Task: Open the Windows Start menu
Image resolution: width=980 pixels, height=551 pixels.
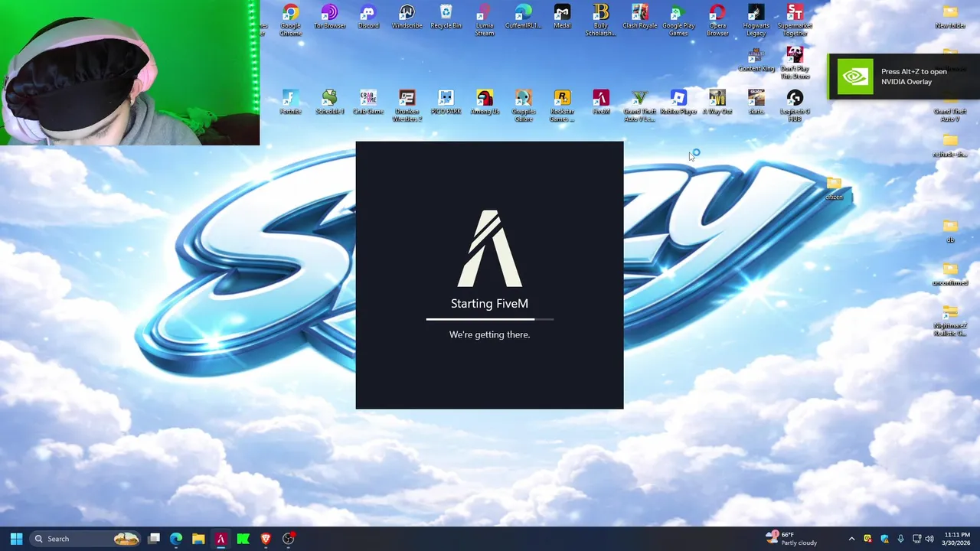Action: [x=16, y=539]
